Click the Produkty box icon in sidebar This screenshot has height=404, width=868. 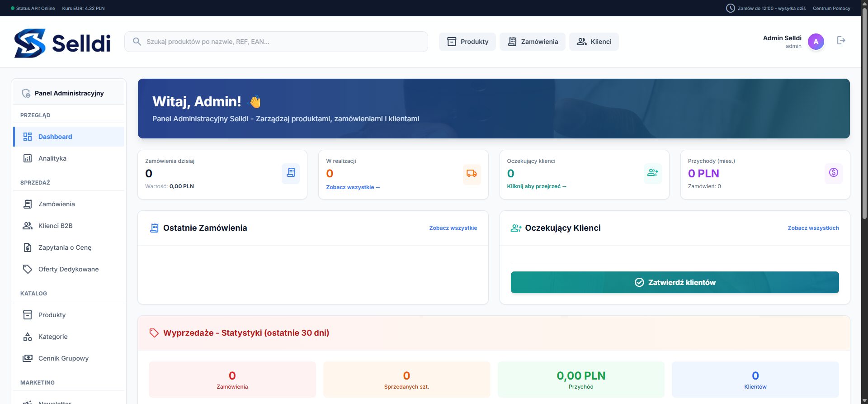point(28,315)
